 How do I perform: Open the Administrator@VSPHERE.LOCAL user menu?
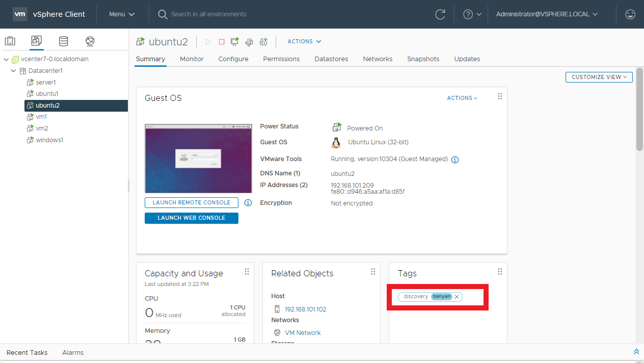[x=547, y=14]
